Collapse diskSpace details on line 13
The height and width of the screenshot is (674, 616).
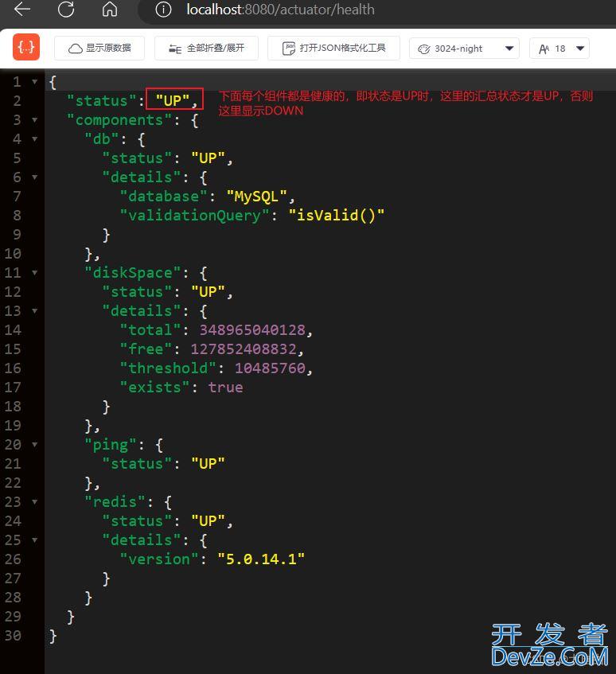pyautogui.click(x=34, y=311)
